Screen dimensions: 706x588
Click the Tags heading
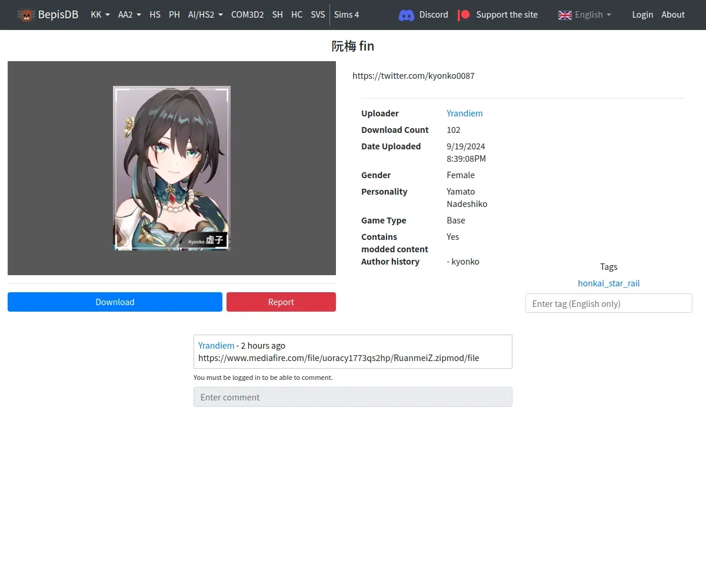608,267
